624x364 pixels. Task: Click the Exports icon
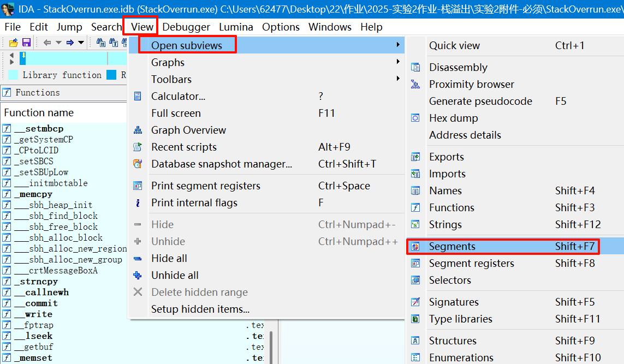point(415,157)
